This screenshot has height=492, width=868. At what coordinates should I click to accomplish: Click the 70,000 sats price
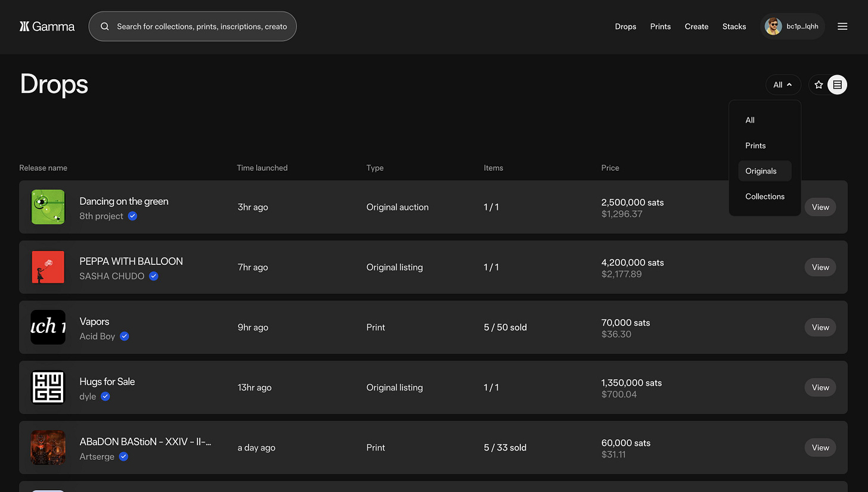point(625,323)
